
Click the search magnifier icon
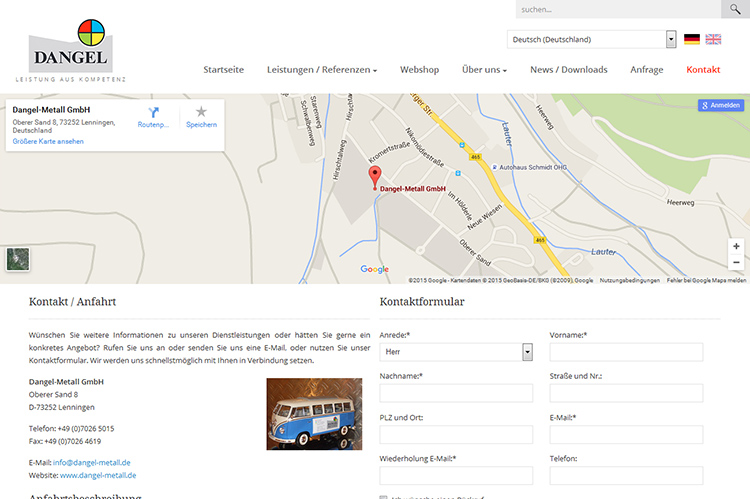pyautogui.click(x=735, y=9)
